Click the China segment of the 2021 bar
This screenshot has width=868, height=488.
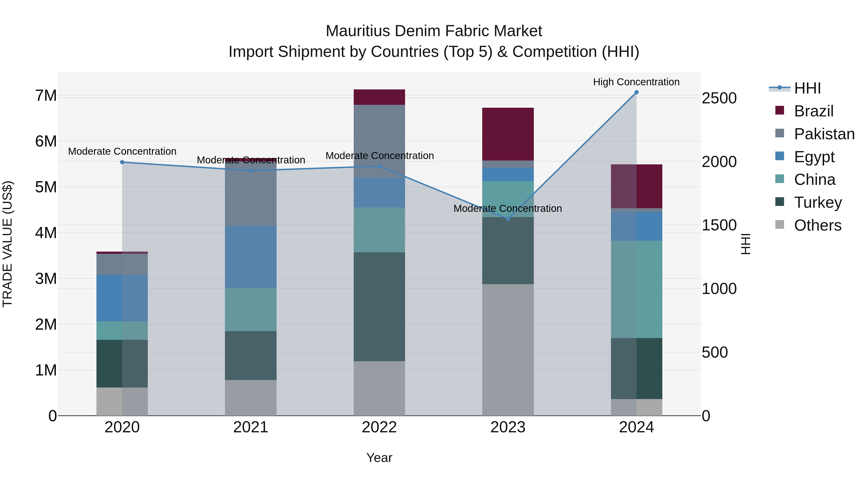click(251, 309)
